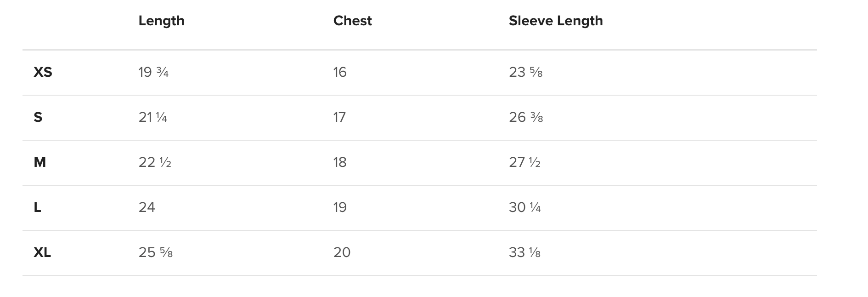The image size is (868, 297).
Task: Click the XL sleeve length 33 ⅛
Action: (x=524, y=252)
